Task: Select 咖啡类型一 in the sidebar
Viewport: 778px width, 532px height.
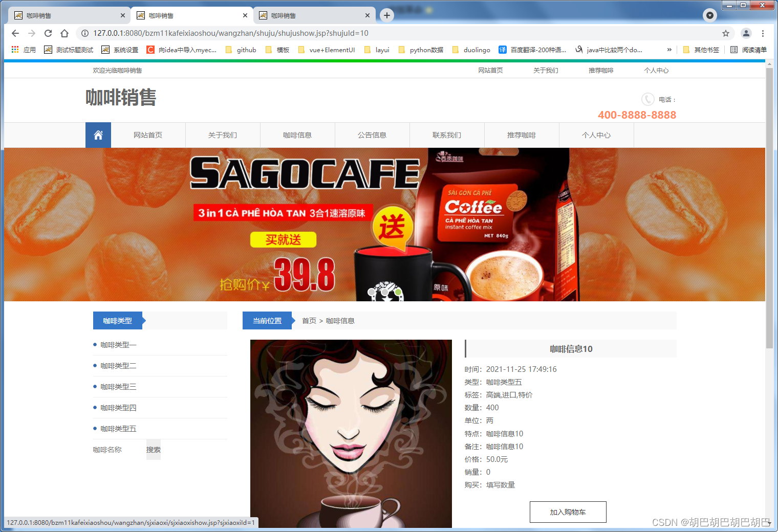Action: (118, 345)
